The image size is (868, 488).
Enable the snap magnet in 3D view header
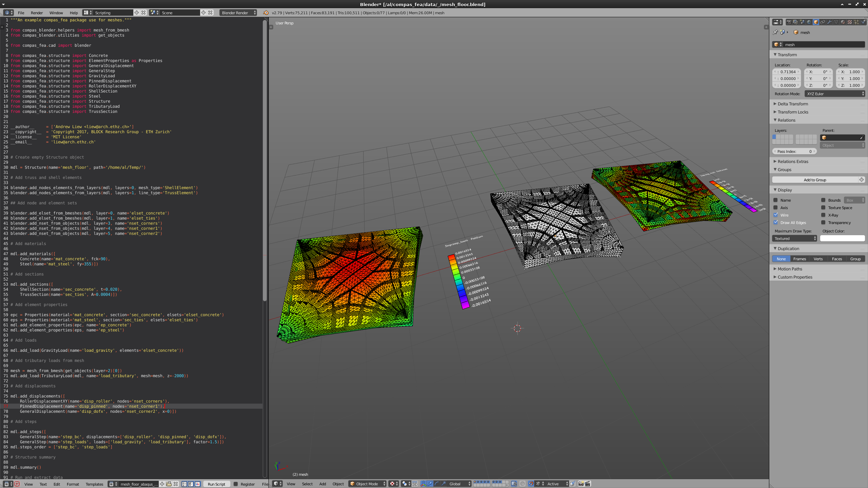click(531, 484)
